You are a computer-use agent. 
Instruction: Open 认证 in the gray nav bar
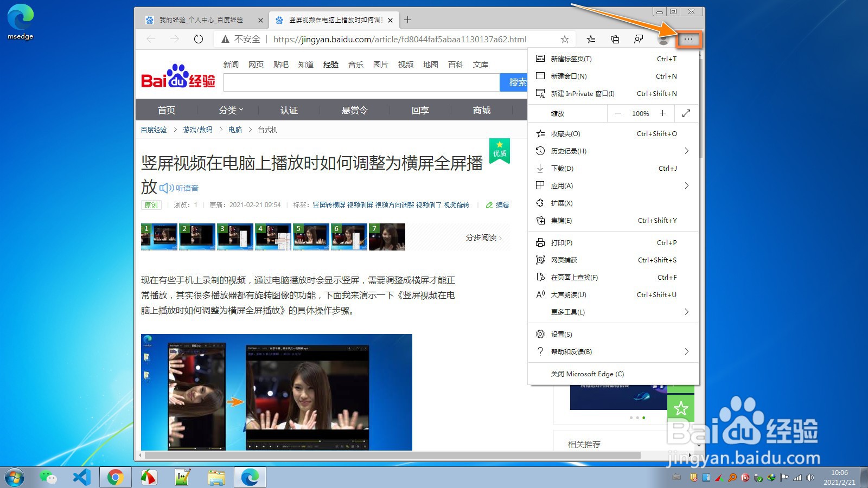click(x=289, y=110)
